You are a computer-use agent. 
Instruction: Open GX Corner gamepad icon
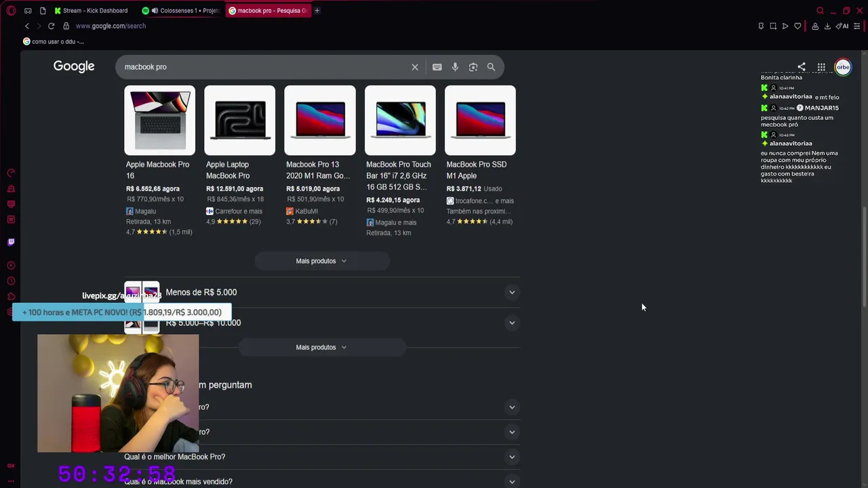pos(28,11)
